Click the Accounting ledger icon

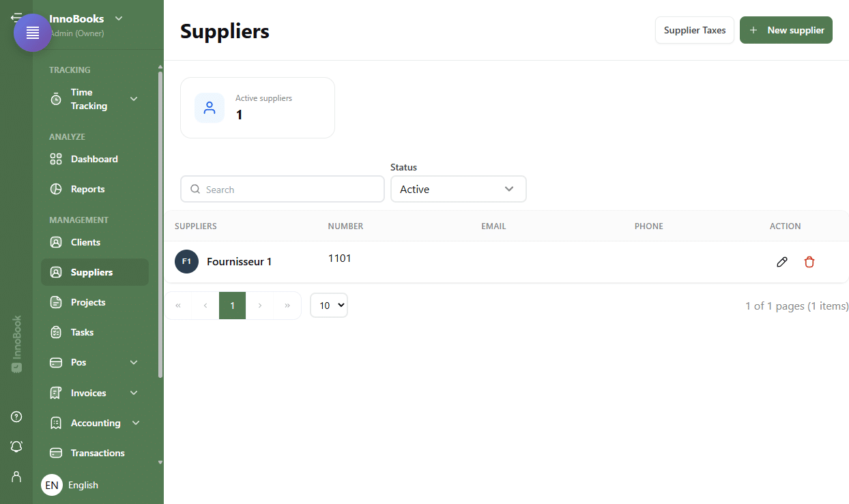(x=56, y=423)
